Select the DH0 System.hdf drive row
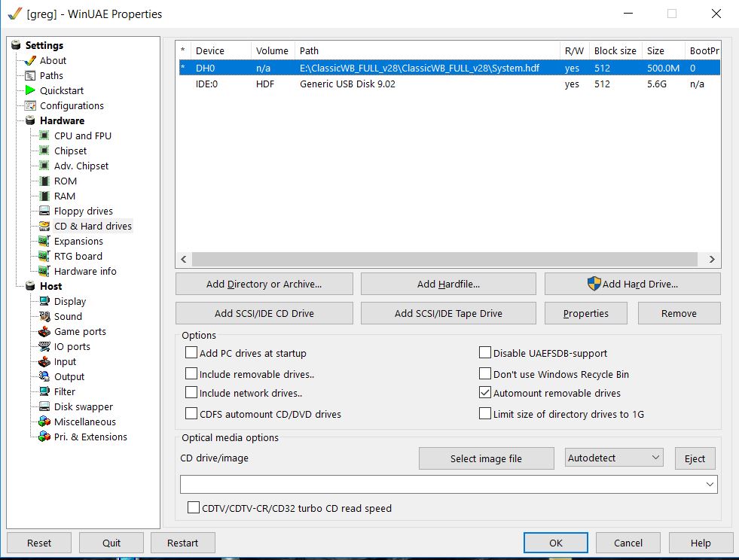The height and width of the screenshot is (560, 739). pyautogui.click(x=449, y=68)
